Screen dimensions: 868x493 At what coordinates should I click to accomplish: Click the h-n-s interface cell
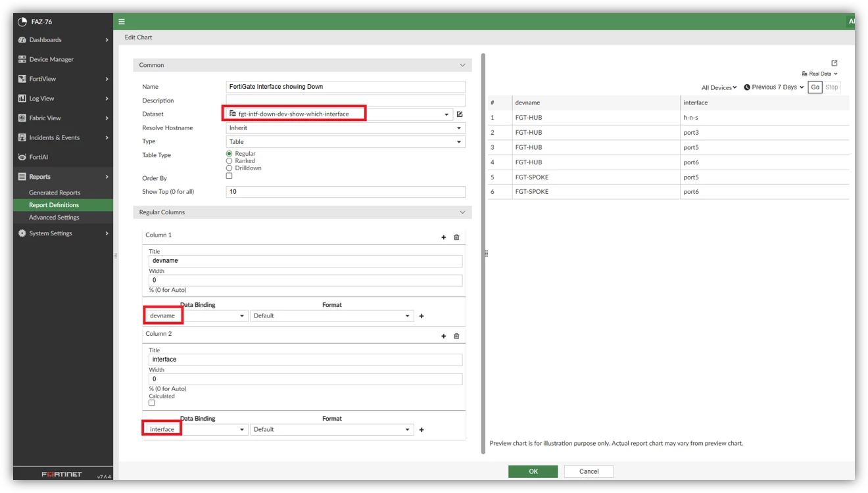(764, 118)
